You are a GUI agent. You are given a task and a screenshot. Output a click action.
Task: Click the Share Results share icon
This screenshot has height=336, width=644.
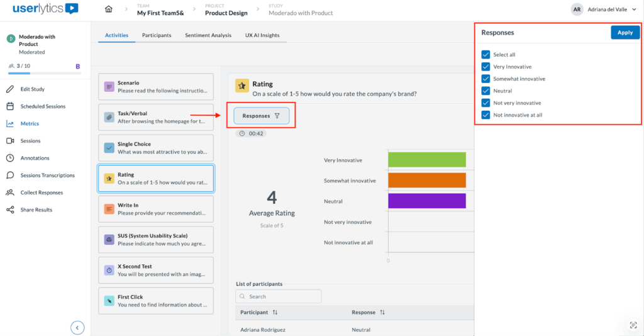tap(10, 210)
